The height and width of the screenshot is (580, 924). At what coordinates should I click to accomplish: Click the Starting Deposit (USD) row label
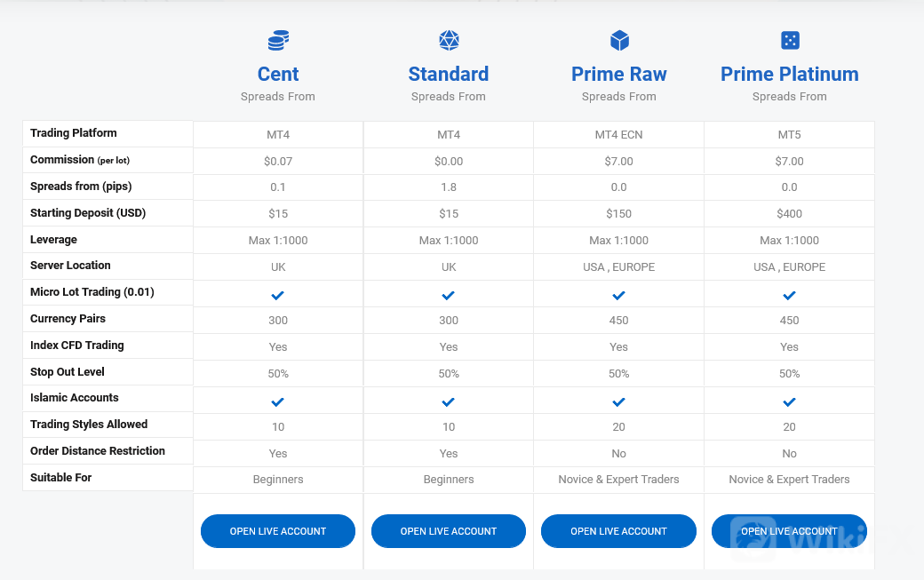coord(88,213)
